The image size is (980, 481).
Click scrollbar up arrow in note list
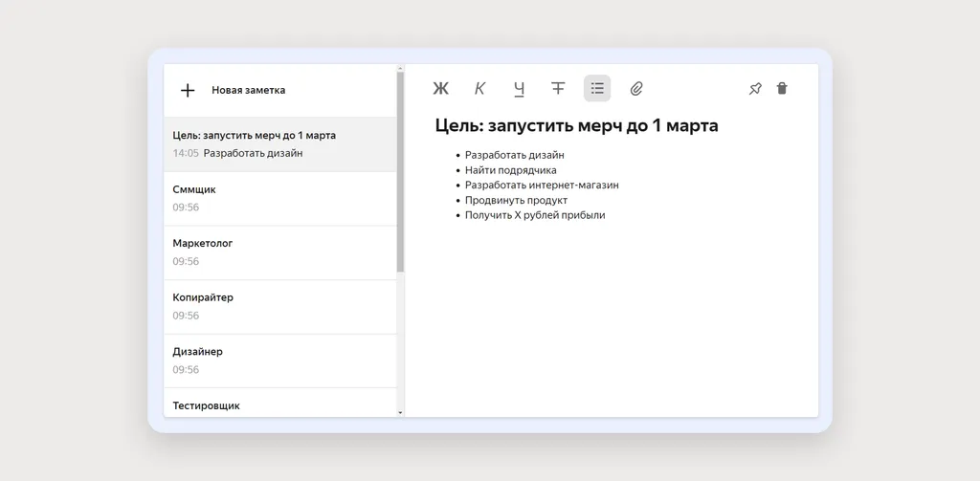tap(401, 68)
